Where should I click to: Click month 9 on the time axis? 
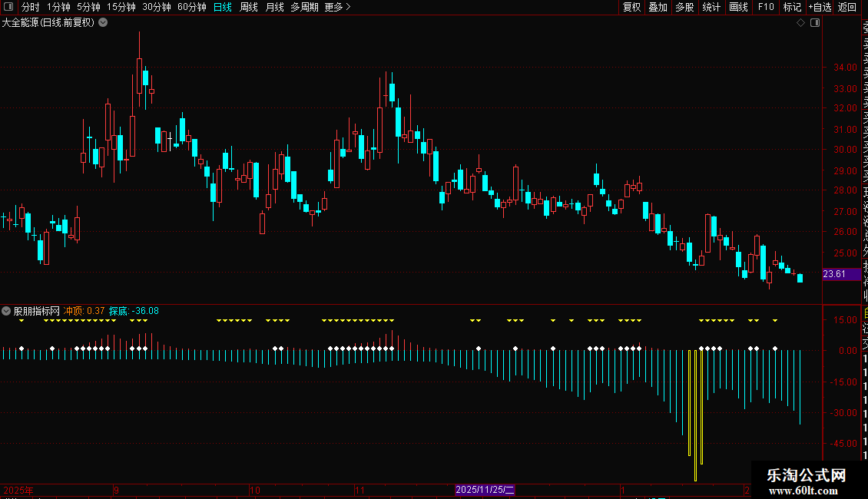(116, 490)
